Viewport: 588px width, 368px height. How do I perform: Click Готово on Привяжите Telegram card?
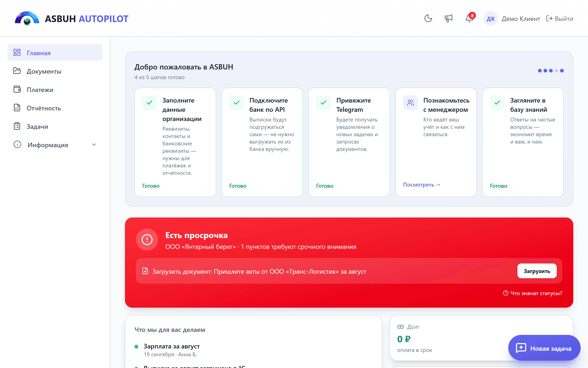tap(325, 186)
